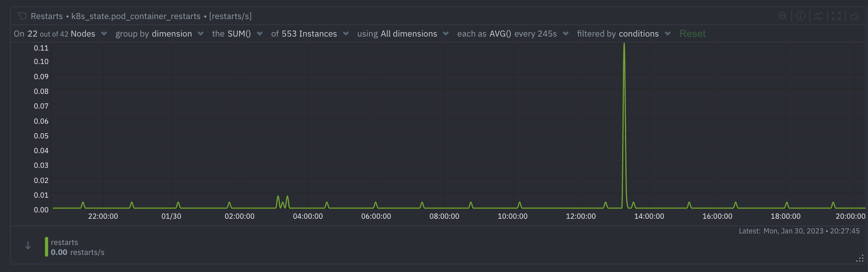Click the chart title Restarts
This screenshot has height=272, width=868.
[47, 16]
